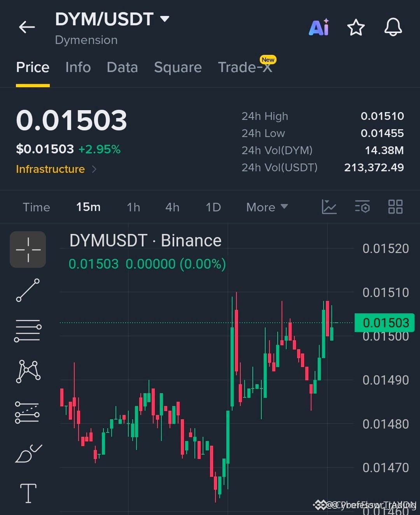Select the crosshair cursor tool
420x515 pixels.
pyautogui.click(x=28, y=250)
